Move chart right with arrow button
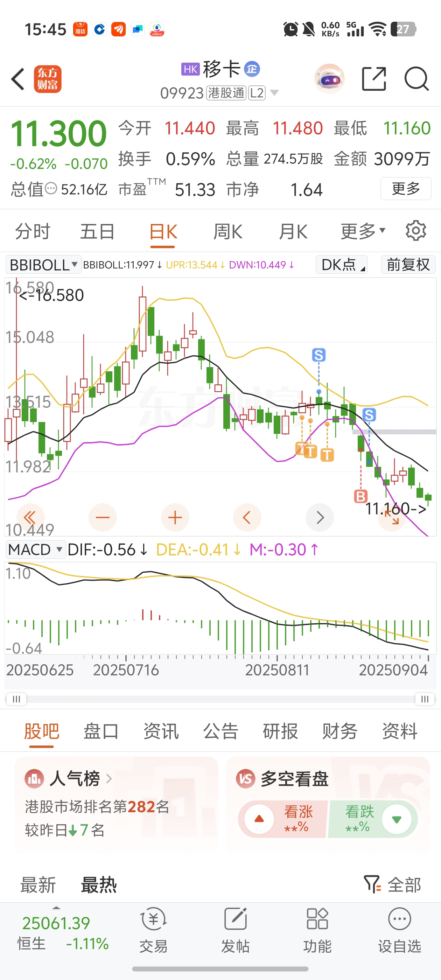Image resolution: width=441 pixels, height=980 pixels. (320, 517)
